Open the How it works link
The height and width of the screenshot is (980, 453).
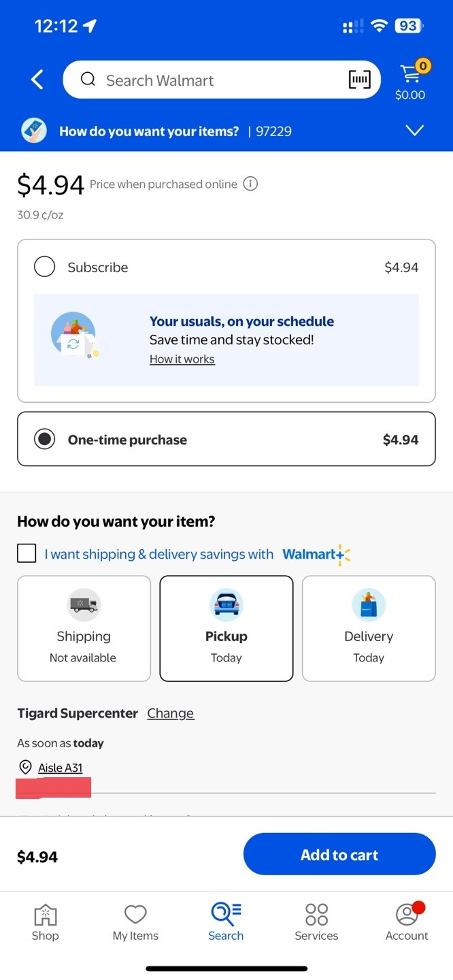tap(182, 359)
